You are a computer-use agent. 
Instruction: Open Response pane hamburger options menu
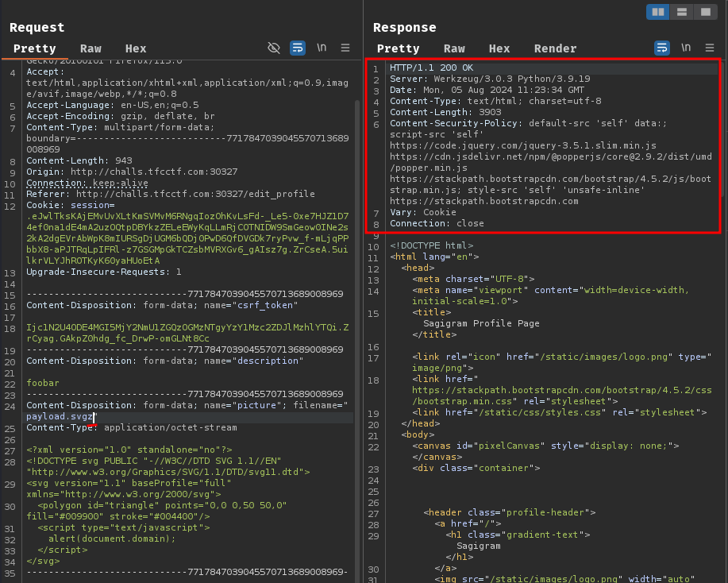pyautogui.click(x=710, y=48)
